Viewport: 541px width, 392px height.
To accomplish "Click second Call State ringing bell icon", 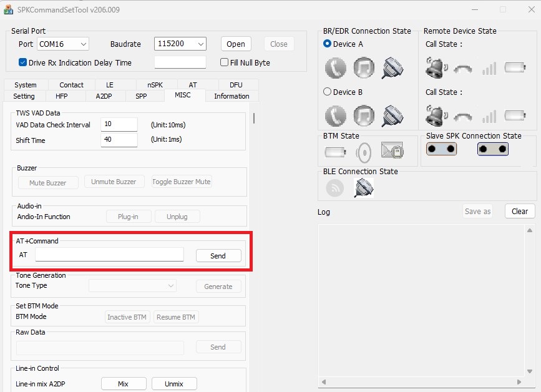I will pyautogui.click(x=436, y=115).
